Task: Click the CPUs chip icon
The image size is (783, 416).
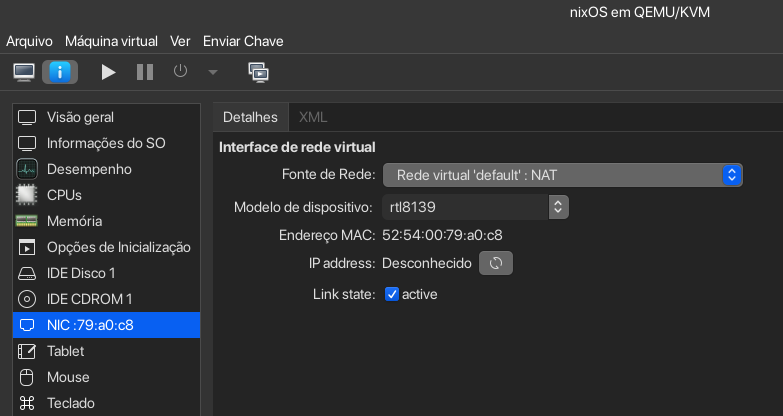Action: [27, 195]
